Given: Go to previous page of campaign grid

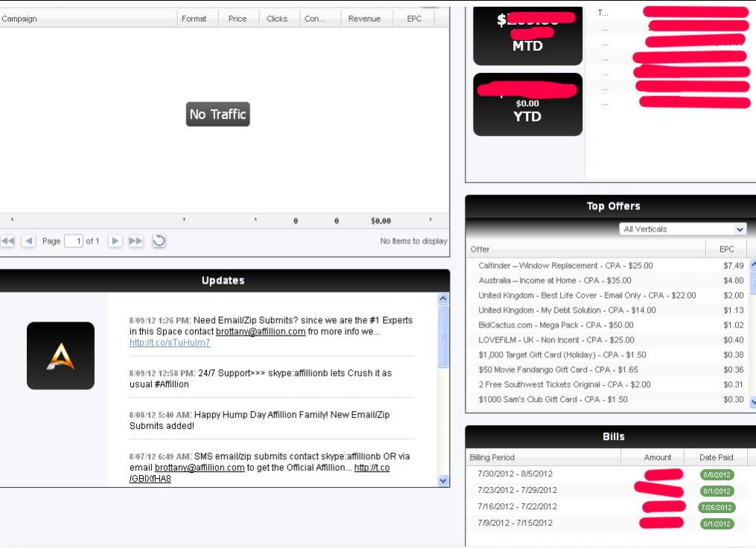Looking at the screenshot, I should pyautogui.click(x=29, y=241).
